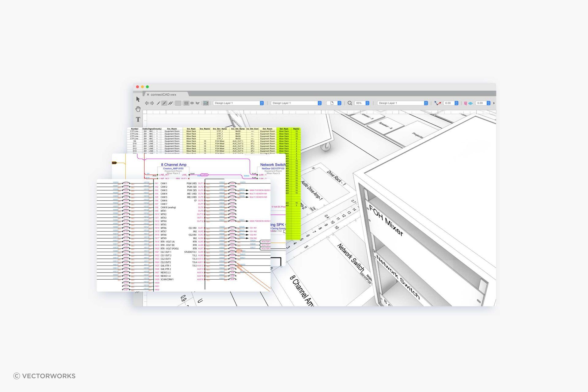
Task: Click the 'FOH Mixer' rack shelf label
Action: [386, 221]
